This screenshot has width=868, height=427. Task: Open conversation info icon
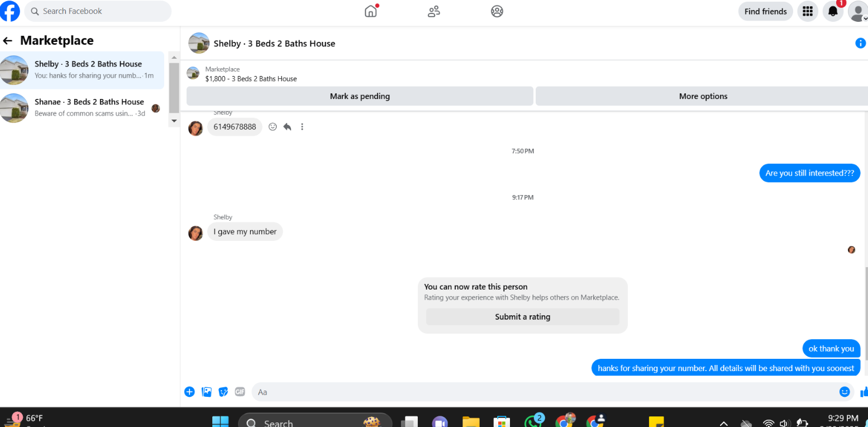[x=861, y=43]
